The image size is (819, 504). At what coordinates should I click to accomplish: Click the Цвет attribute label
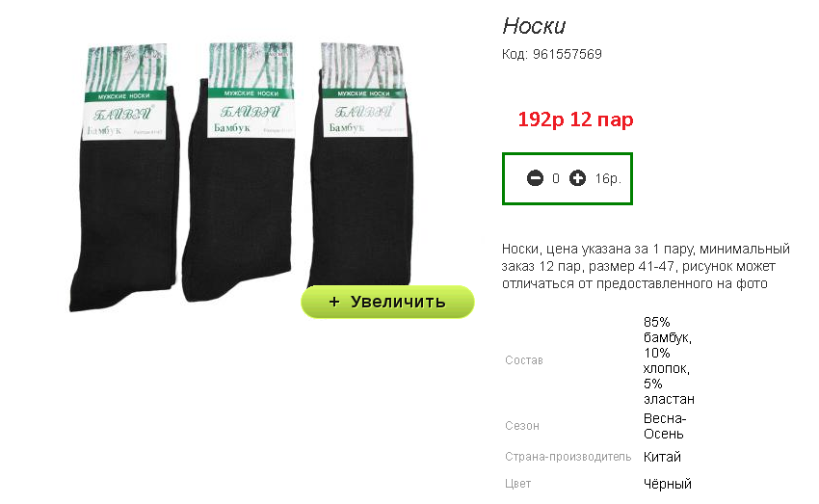coord(517,484)
